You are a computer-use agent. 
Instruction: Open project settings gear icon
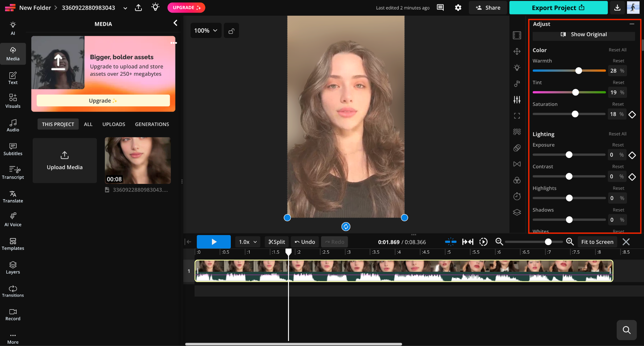[x=458, y=8]
